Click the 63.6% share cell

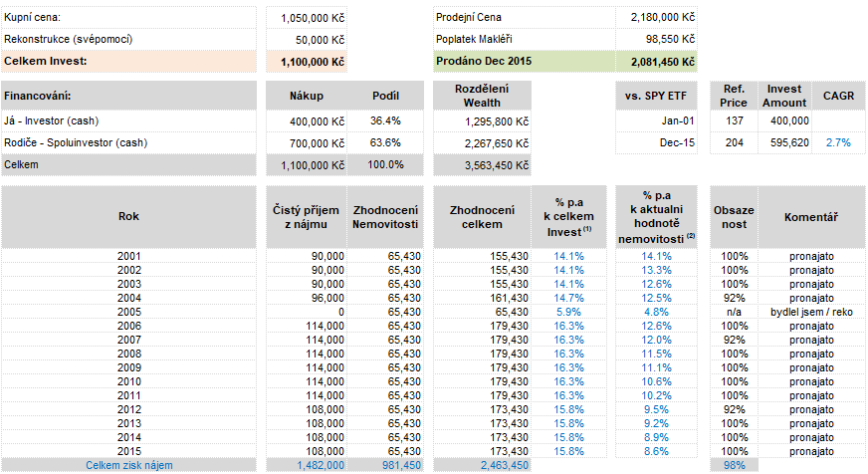[x=385, y=142]
